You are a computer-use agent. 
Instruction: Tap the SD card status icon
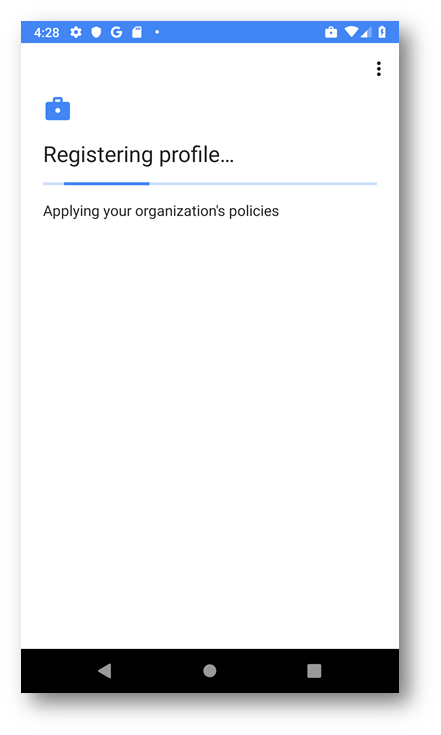pos(137,32)
